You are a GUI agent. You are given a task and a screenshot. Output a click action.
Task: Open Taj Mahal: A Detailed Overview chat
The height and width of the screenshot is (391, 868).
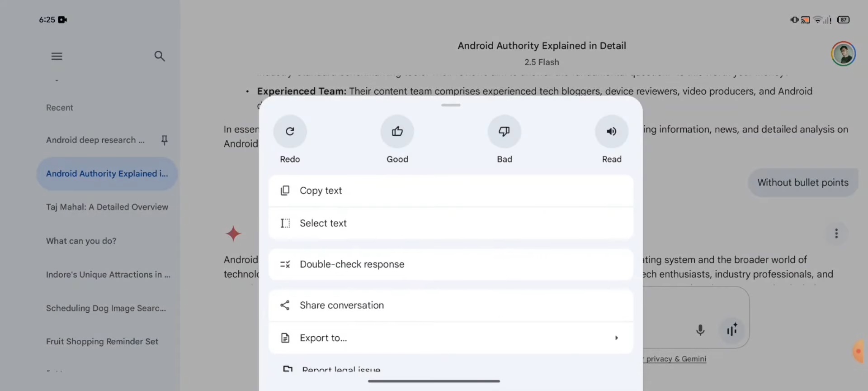107,207
